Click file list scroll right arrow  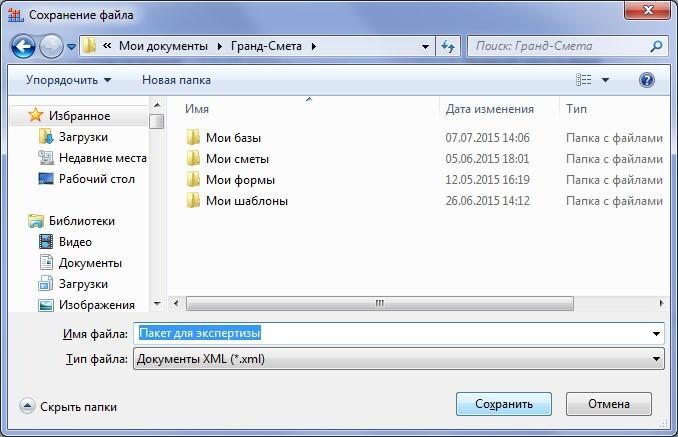[662, 303]
